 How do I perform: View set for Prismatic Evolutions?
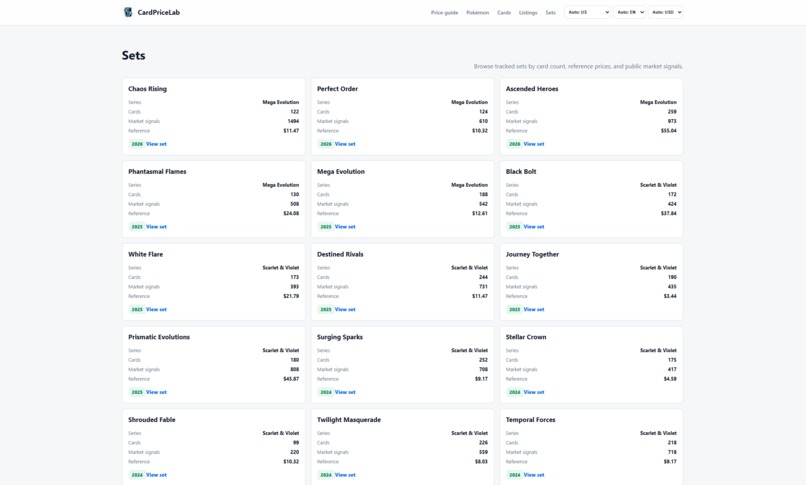pos(156,392)
